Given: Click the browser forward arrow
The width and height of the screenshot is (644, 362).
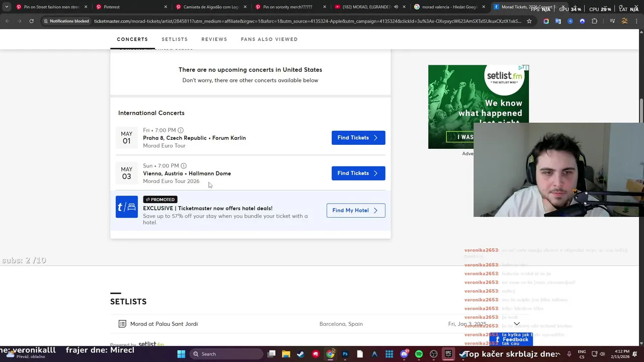Looking at the screenshot, I should tap(19, 21).
